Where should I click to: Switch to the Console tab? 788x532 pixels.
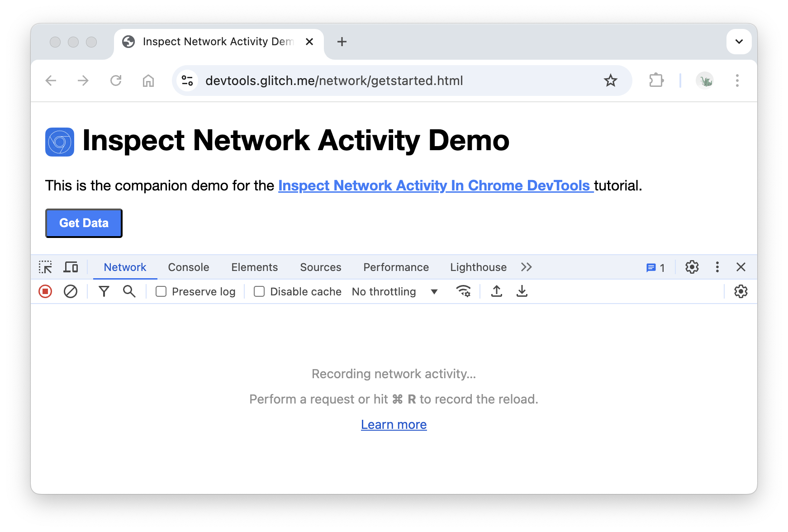188,267
